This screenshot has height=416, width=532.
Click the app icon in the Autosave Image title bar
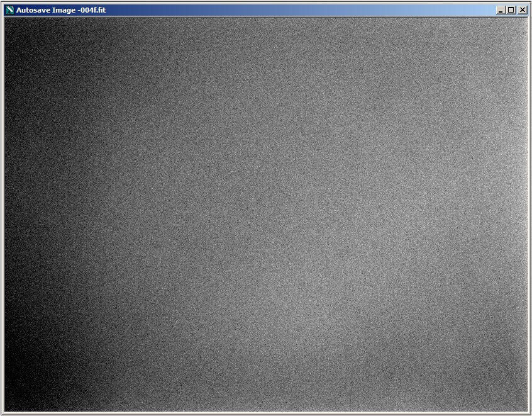click(10, 10)
